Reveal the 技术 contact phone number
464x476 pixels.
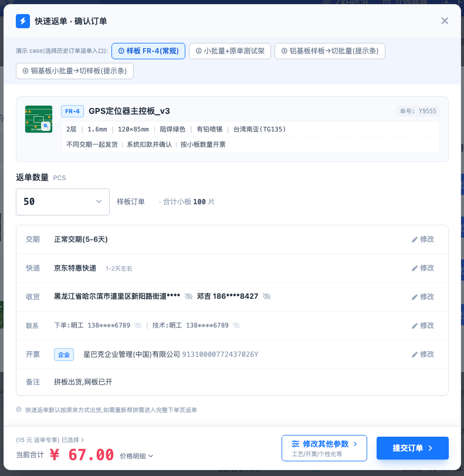(236, 325)
